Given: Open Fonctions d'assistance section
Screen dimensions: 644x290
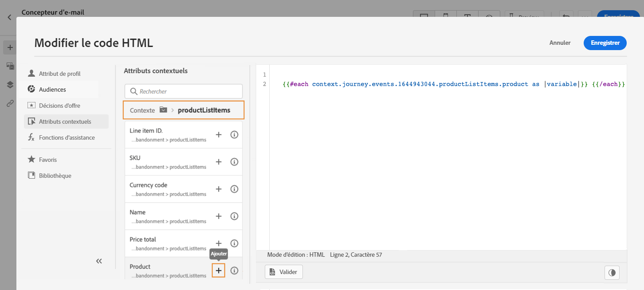Looking at the screenshot, I should pos(67,137).
